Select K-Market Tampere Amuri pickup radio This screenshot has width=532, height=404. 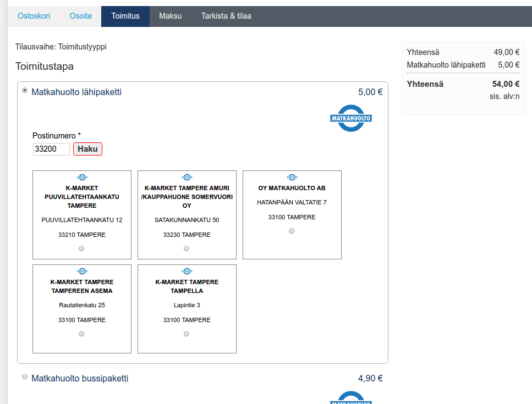point(187,248)
